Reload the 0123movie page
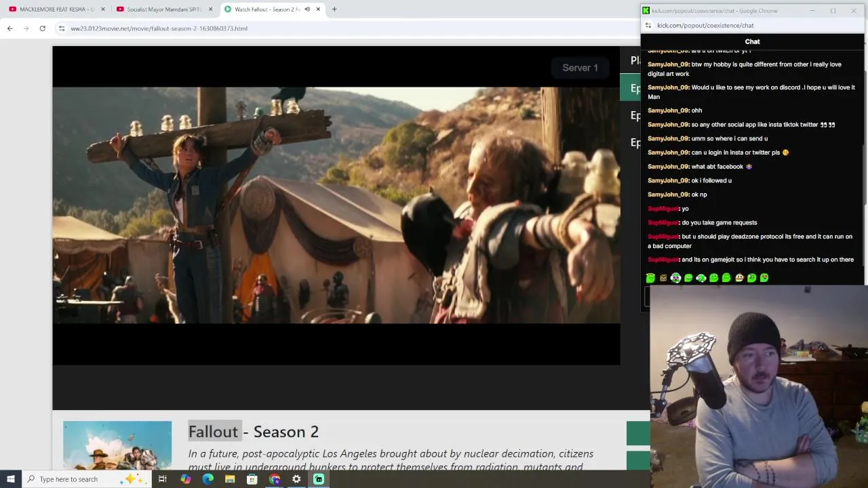This screenshot has height=488, width=868. pyautogui.click(x=42, y=28)
